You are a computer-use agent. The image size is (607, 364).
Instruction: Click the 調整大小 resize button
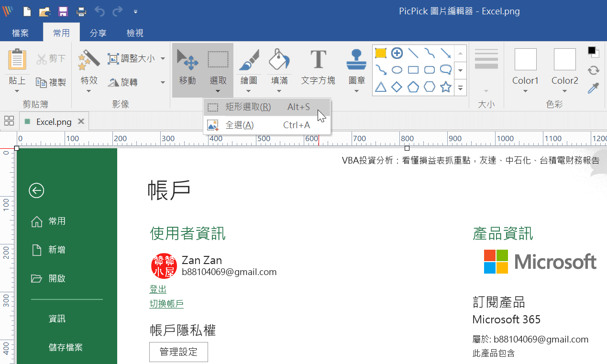(132, 58)
